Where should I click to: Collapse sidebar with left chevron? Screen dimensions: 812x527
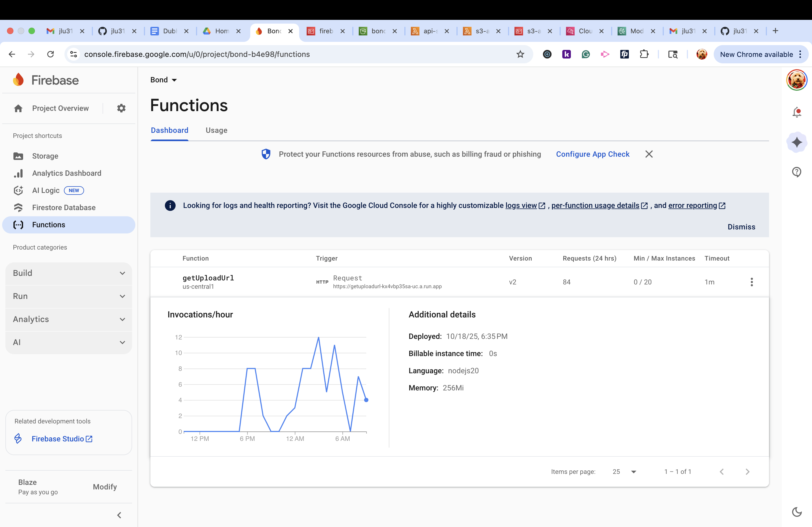[119, 515]
